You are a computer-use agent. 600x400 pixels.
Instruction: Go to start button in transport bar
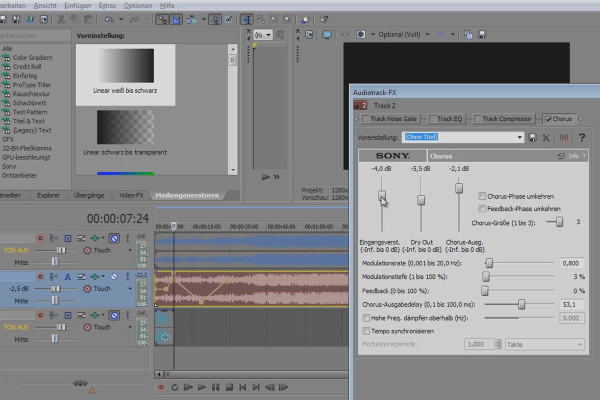tap(243, 387)
